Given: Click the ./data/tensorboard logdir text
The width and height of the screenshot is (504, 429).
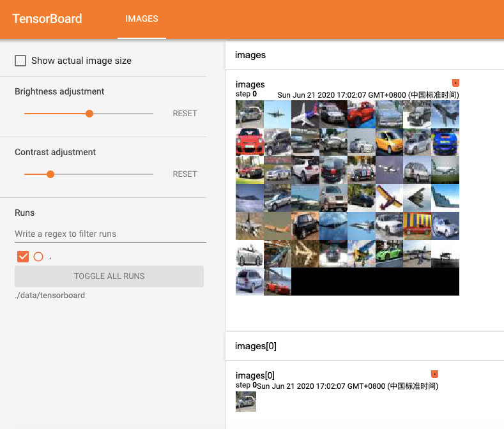Looking at the screenshot, I should pyautogui.click(x=50, y=296).
